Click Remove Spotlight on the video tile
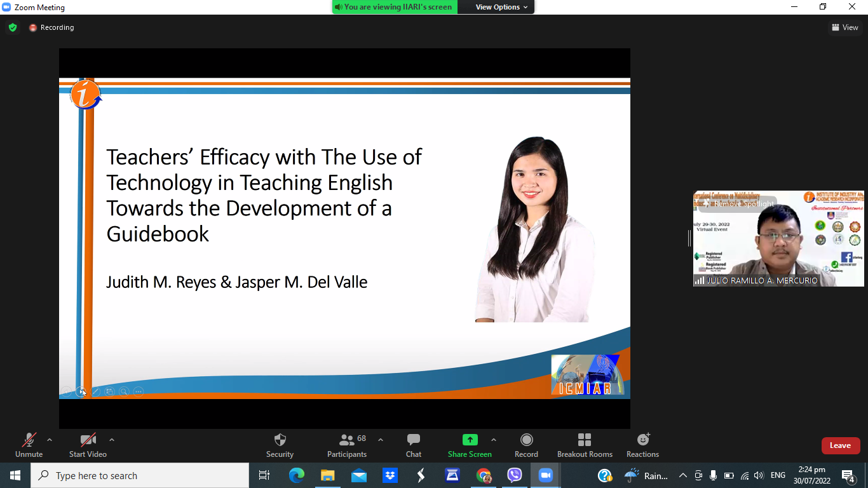Screen dimensions: 868x488 [738, 204]
